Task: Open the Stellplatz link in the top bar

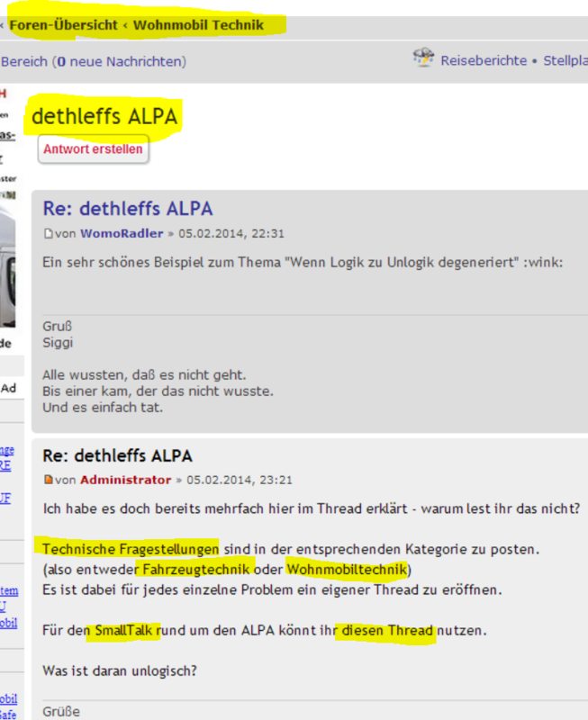Action: click(x=565, y=61)
